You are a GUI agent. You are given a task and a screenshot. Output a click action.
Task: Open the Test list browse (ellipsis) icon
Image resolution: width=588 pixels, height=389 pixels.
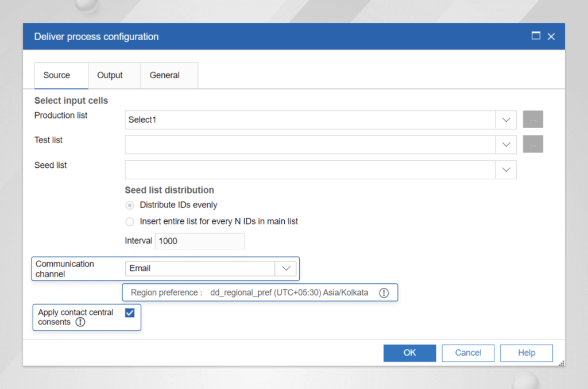532,144
